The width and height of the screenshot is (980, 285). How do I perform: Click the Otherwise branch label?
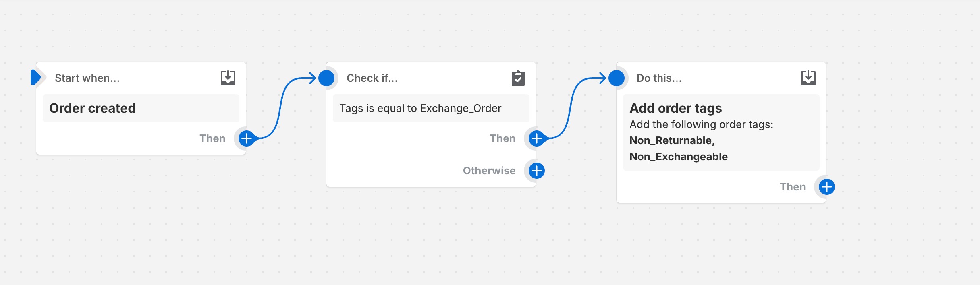pyautogui.click(x=489, y=171)
